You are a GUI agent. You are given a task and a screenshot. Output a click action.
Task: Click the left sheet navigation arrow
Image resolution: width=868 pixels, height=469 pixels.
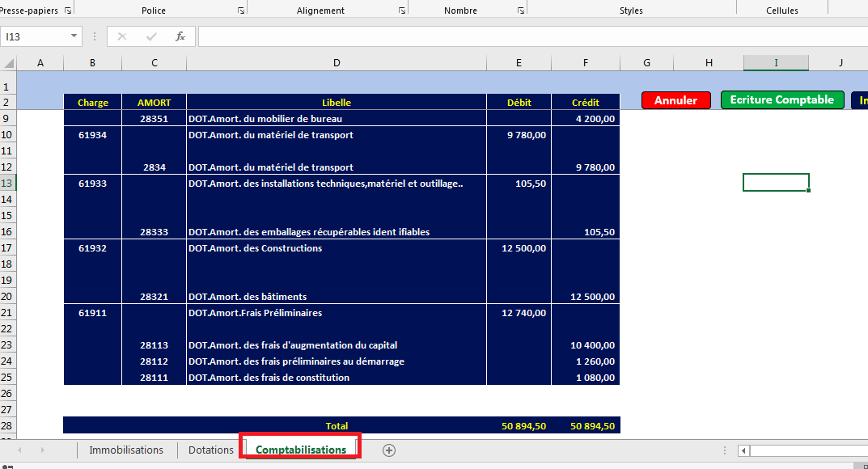pyautogui.click(x=19, y=450)
